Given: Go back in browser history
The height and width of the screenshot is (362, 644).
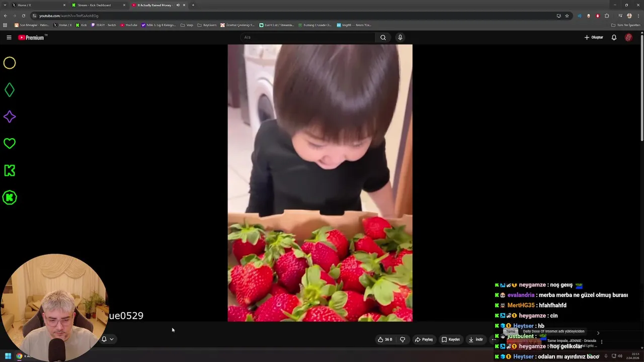Looking at the screenshot, I should (5, 16).
